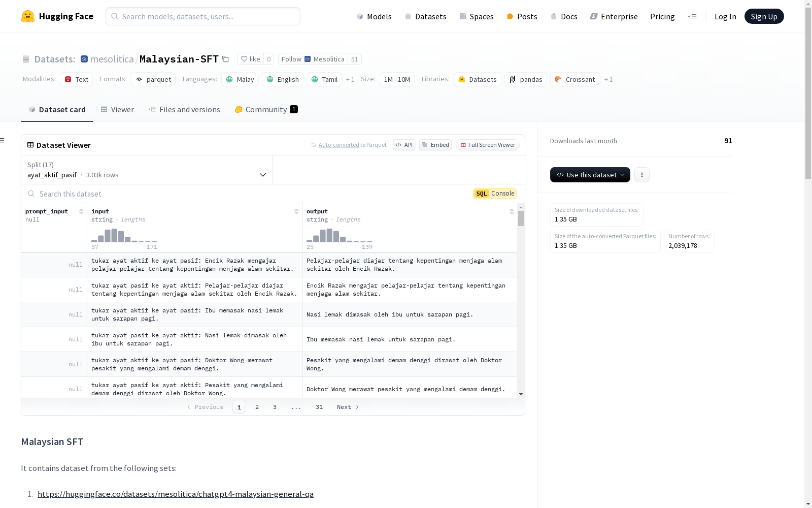812x508 pixels.
Task: Click the output lengths histogram
Action: point(340,235)
